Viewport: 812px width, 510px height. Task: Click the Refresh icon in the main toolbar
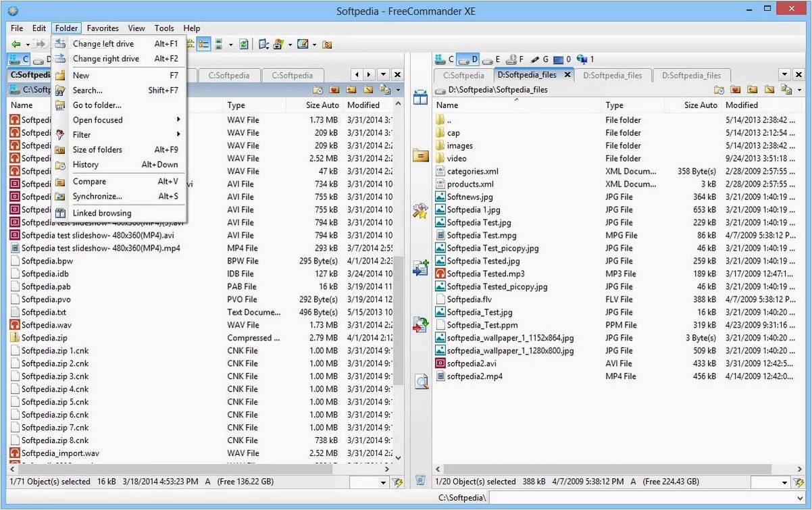click(244, 45)
